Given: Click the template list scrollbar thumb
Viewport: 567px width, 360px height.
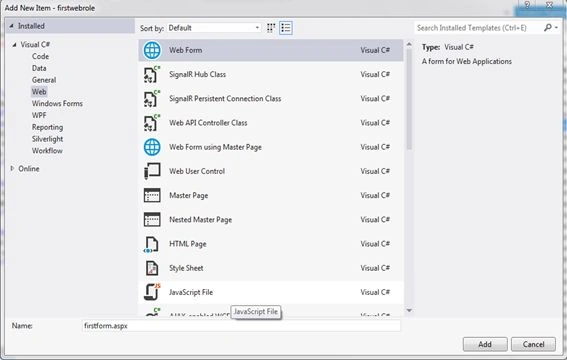Looking at the screenshot, I should click(409, 99).
